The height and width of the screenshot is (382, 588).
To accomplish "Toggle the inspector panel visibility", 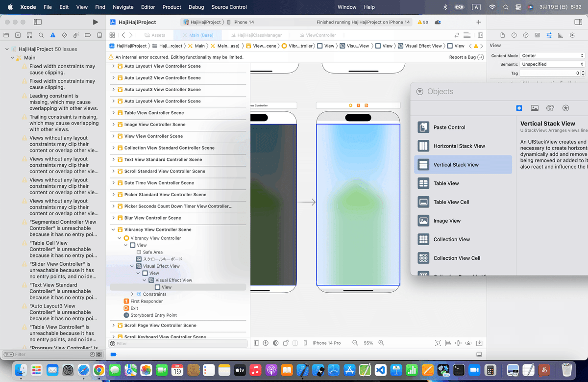I will click(x=578, y=22).
